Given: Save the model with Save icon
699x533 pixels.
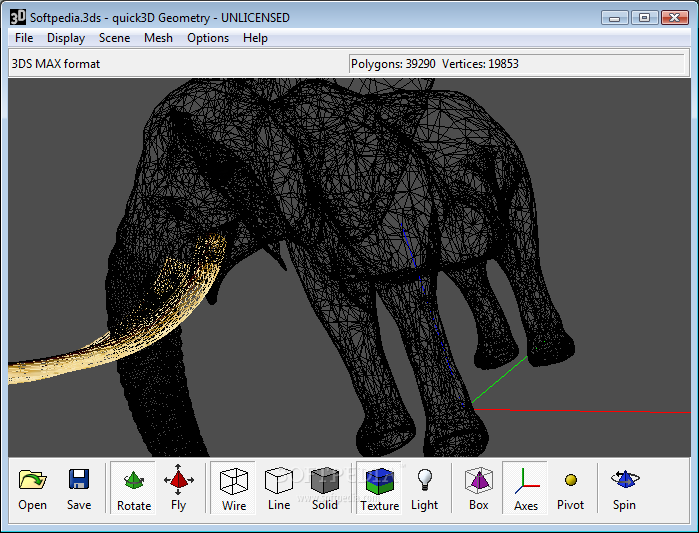Looking at the screenshot, I should point(79,488).
